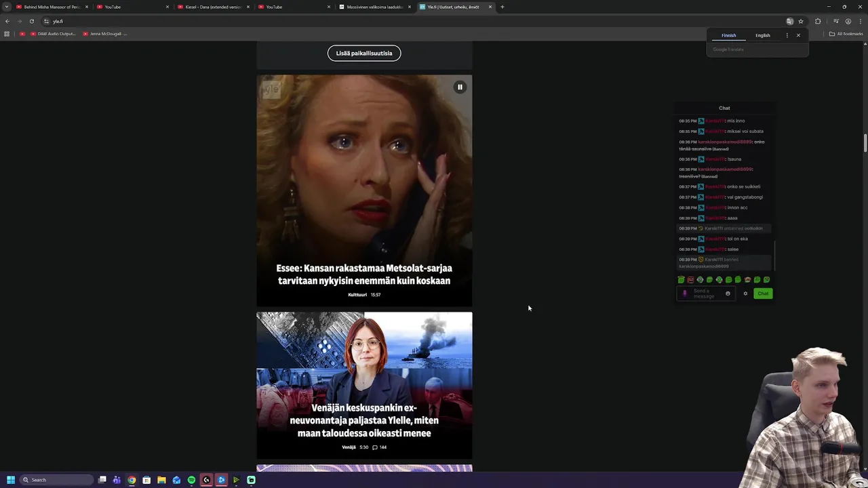Insert the red square emote in chat
868x488 pixels.
point(690,279)
